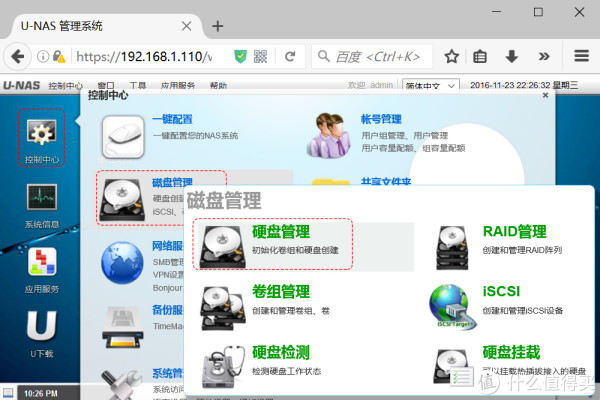600x400 pixels.
Task: Open the 硬盘检测 title link
Action: click(x=281, y=352)
